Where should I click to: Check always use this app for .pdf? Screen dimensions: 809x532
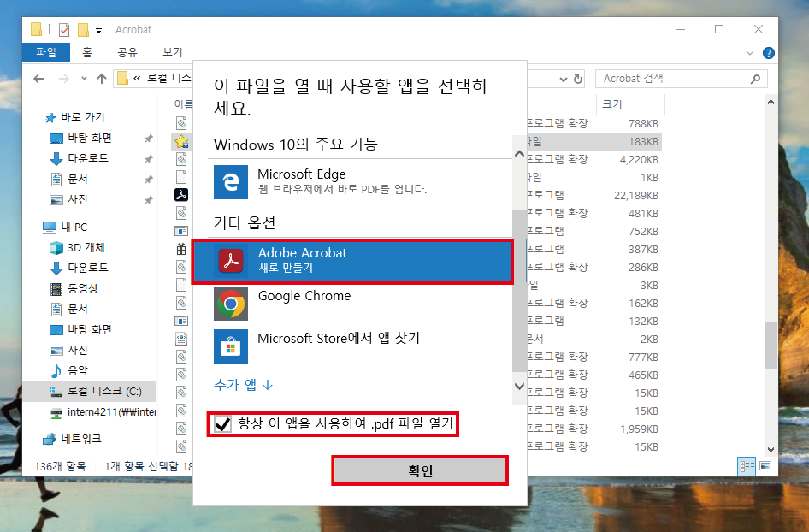point(222,424)
